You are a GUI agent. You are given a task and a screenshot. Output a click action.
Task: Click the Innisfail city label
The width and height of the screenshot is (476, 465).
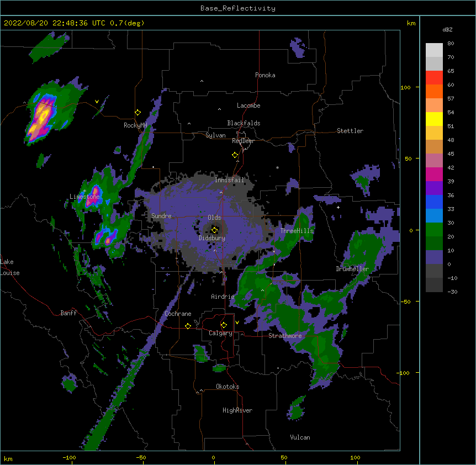[x=230, y=180]
